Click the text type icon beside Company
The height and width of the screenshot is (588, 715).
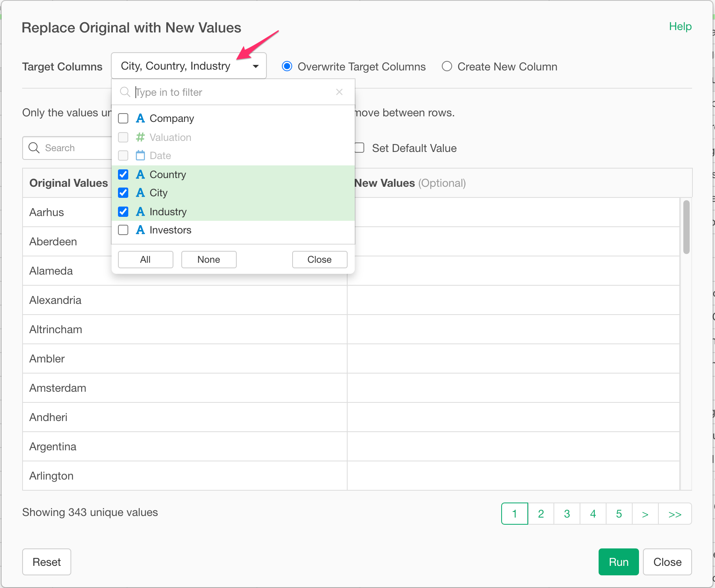[140, 118]
